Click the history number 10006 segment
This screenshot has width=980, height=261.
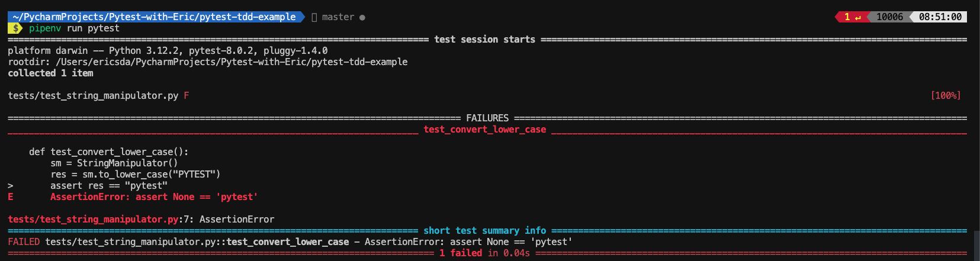889,17
